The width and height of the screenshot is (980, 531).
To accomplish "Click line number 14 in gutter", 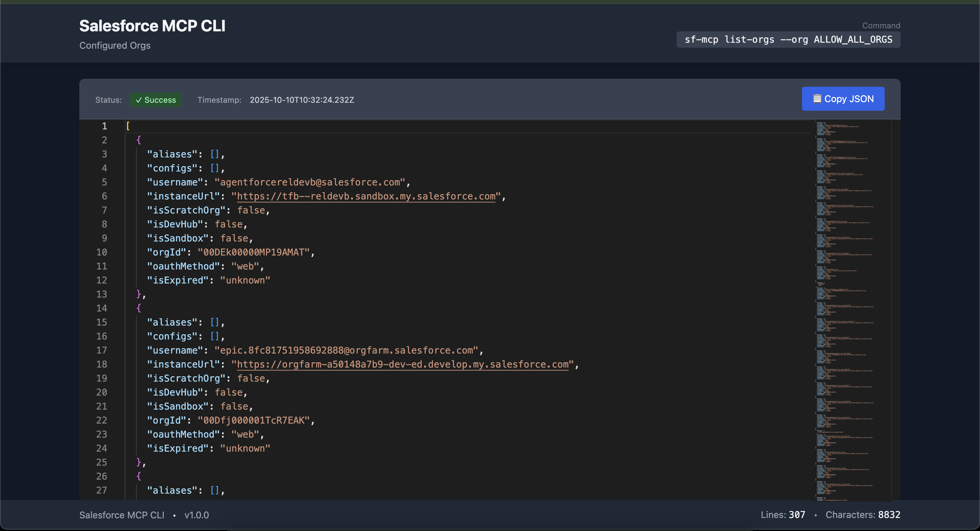I will click(102, 308).
